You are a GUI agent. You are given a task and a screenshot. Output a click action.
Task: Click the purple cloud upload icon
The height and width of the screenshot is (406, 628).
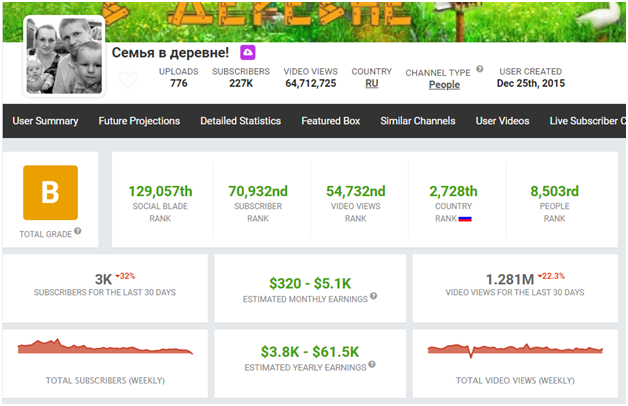pyautogui.click(x=248, y=52)
